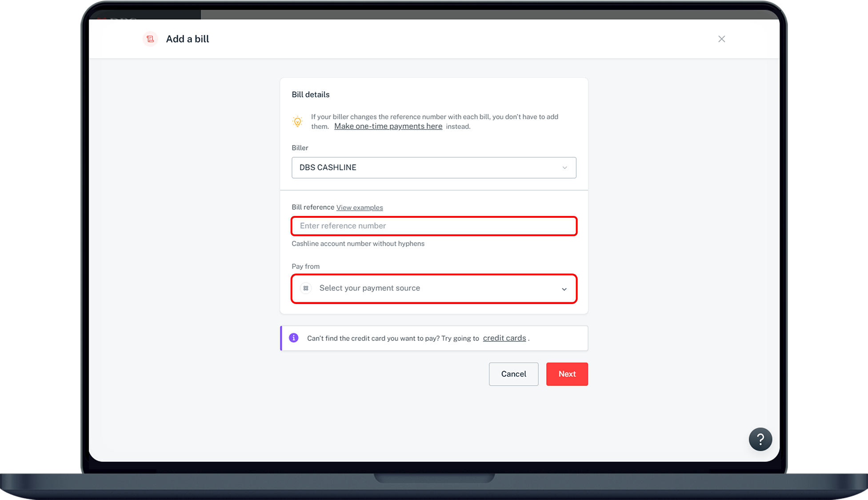Click the Pay from label
868x500 pixels.
(x=305, y=266)
